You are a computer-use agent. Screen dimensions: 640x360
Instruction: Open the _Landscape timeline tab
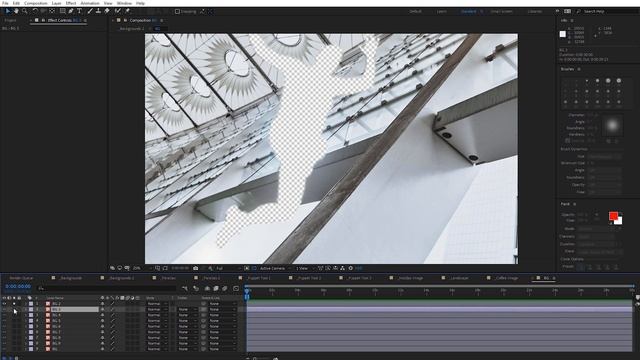tap(459, 278)
